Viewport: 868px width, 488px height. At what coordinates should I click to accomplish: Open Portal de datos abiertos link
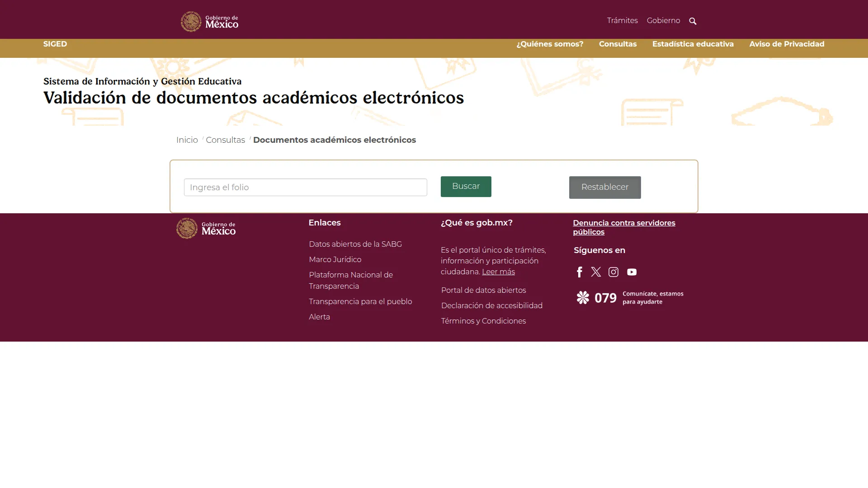[483, 290]
